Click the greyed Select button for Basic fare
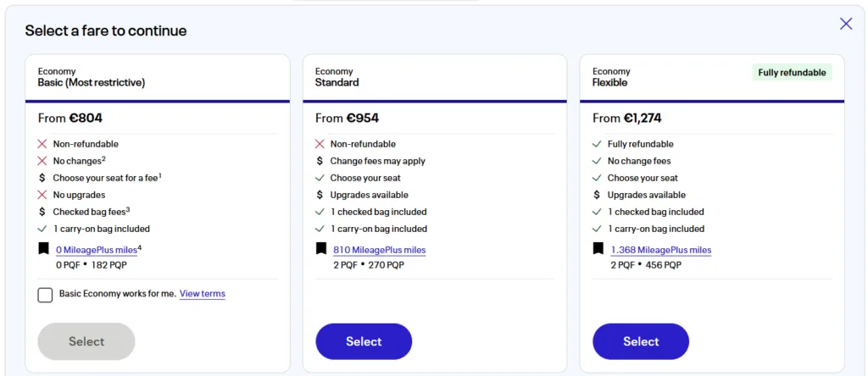868x376 pixels. 86,341
